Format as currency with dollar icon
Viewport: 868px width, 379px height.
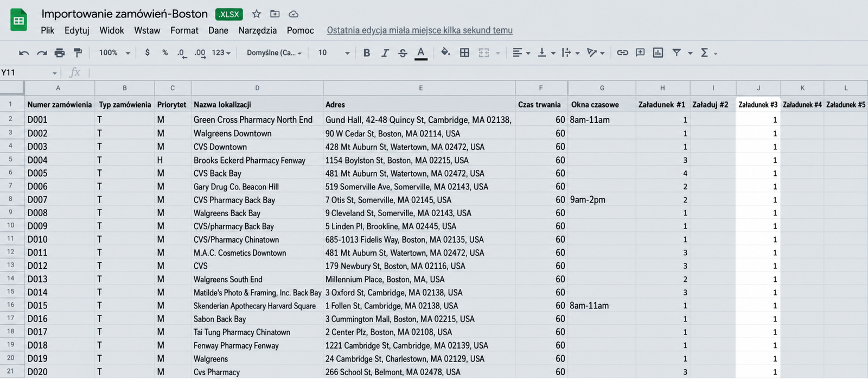pos(147,53)
